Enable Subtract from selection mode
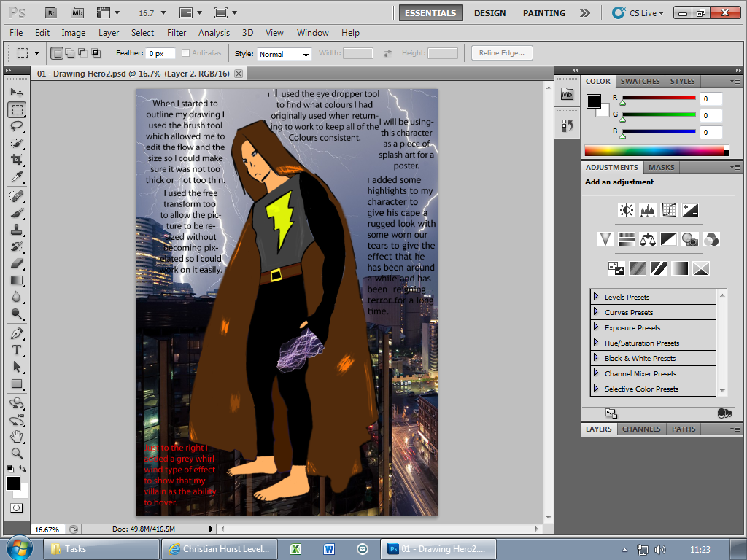The image size is (747, 560). [x=82, y=52]
